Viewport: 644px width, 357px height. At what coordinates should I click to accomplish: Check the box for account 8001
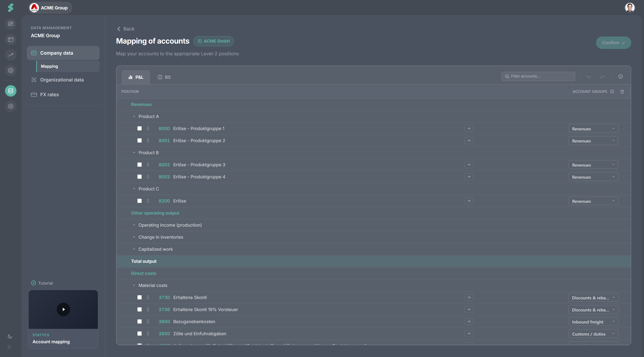click(140, 140)
